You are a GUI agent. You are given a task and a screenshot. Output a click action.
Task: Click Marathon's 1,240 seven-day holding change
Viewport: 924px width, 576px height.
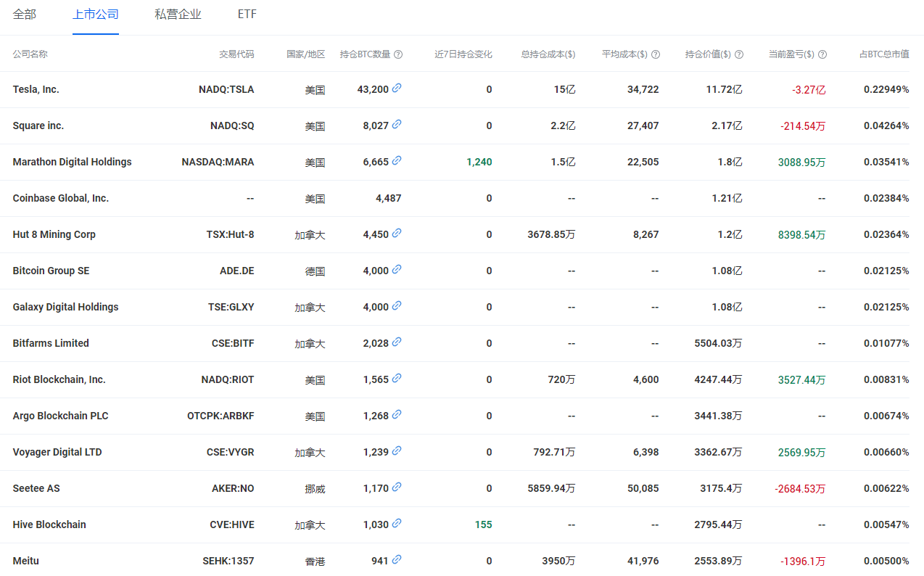point(479,162)
